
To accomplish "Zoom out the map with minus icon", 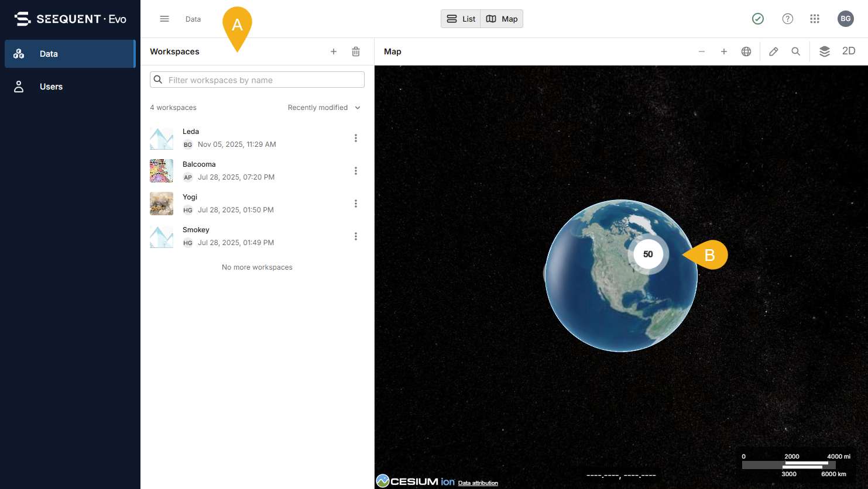I will tap(702, 51).
